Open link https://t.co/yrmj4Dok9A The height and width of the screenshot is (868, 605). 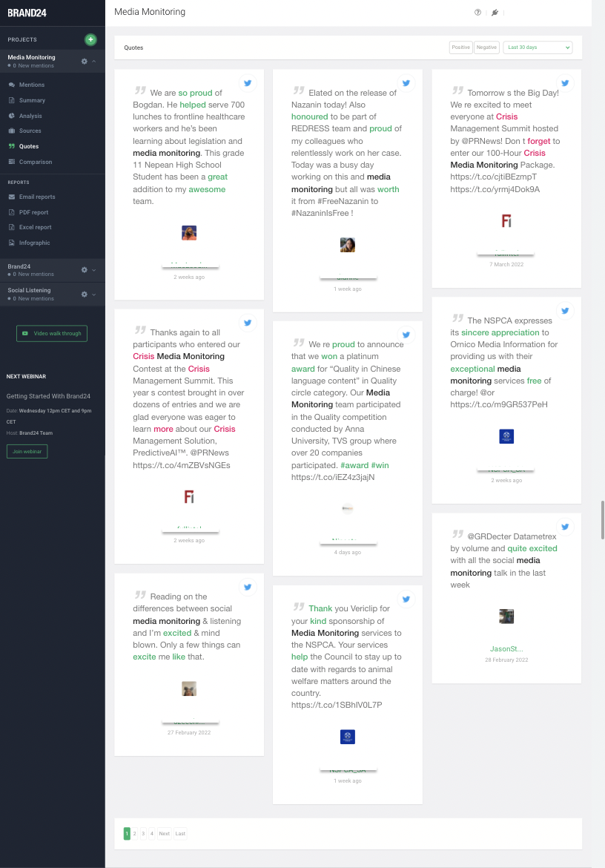pyautogui.click(x=495, y=189)
